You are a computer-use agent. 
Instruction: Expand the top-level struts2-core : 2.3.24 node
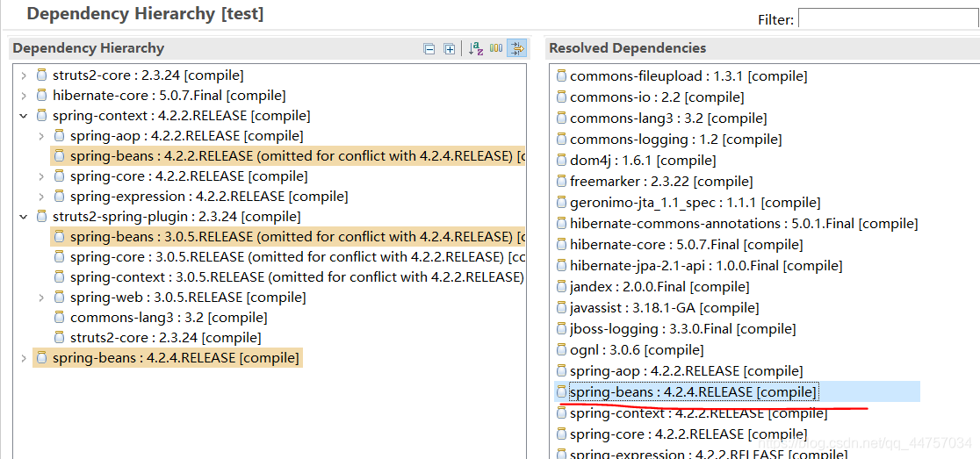click(23, 76)
